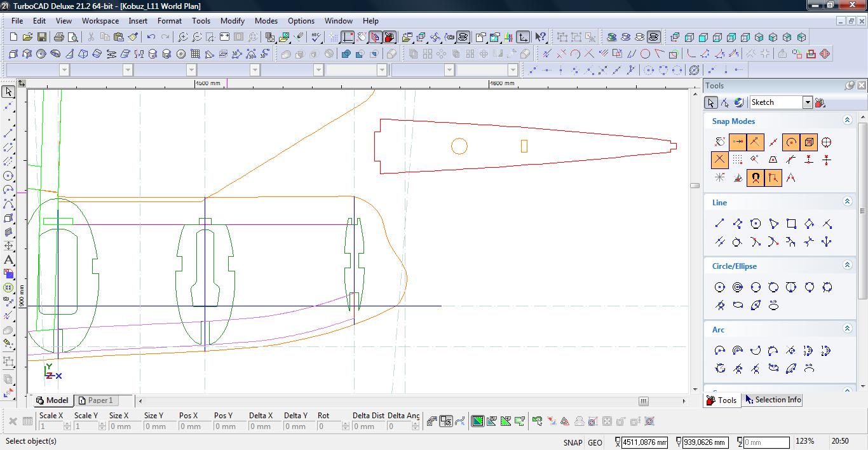Toggle the Quadrant Point snap mode
Image resolution: width=868 pixels, height=450 pixels.
(x=827, y=142)
